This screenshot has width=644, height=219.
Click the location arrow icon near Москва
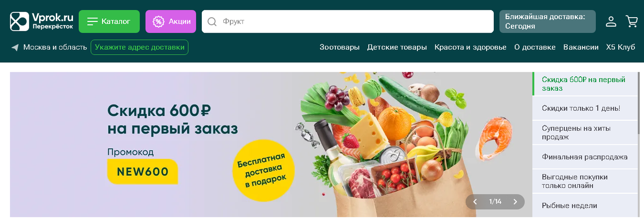pyautogui.click(x=15, y=47)
